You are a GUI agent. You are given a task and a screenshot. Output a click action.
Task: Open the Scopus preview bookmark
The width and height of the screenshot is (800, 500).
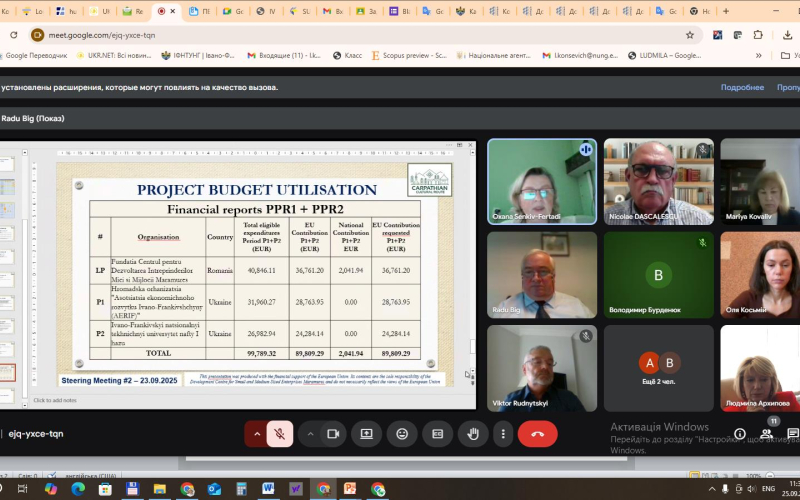coord(410,55)
